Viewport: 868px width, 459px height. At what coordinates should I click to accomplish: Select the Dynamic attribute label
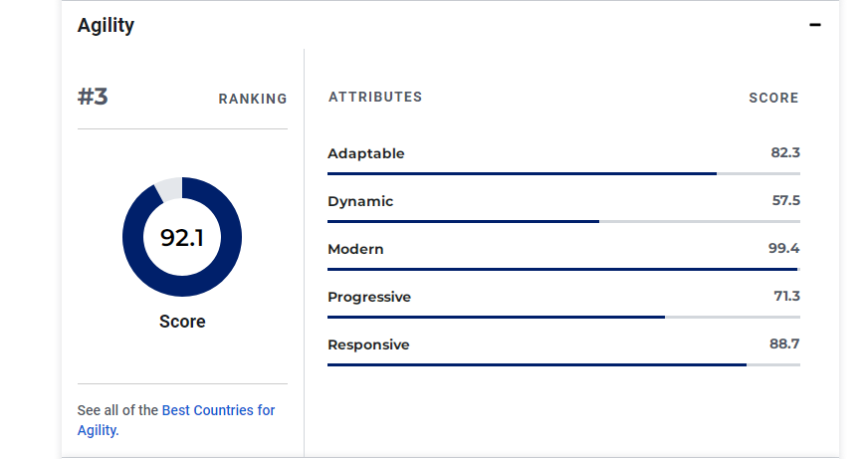point(360,201)
